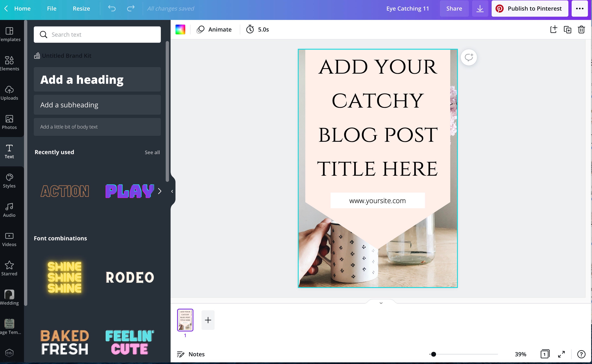Open the Logos brand icon in sidebar

9,353
